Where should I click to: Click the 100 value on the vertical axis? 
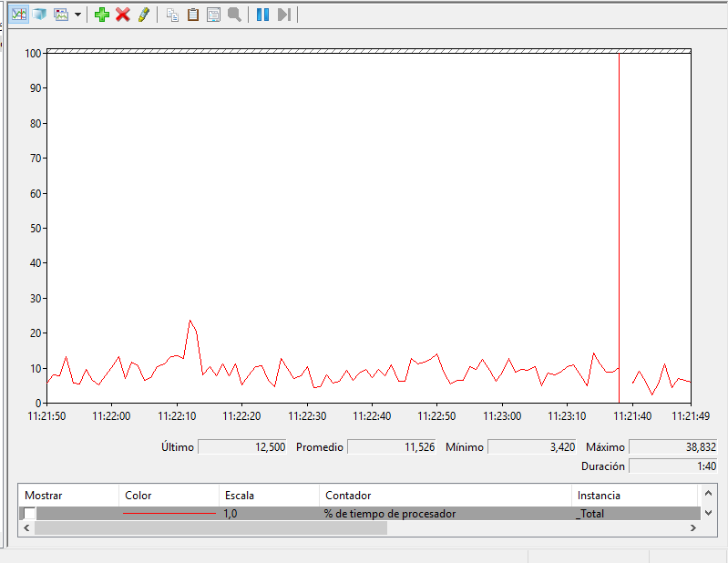click(33, 54)
